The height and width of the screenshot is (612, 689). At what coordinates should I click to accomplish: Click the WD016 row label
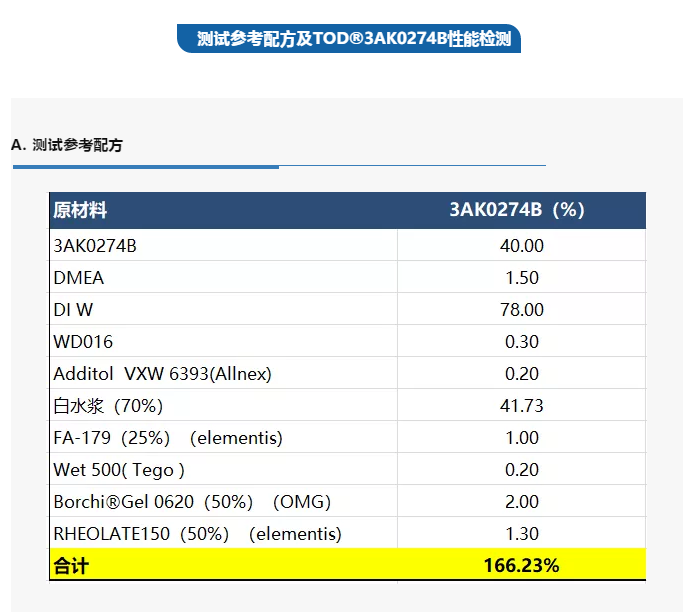83,342
